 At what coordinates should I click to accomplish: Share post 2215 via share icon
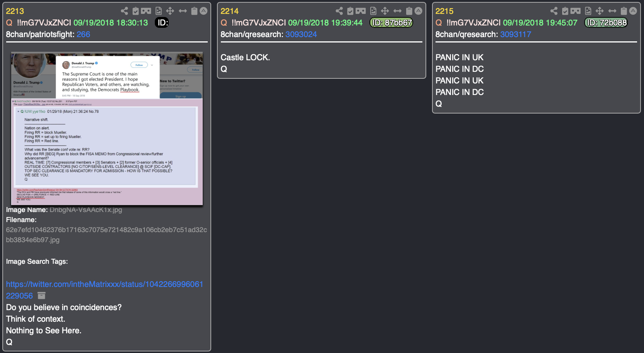554,11
